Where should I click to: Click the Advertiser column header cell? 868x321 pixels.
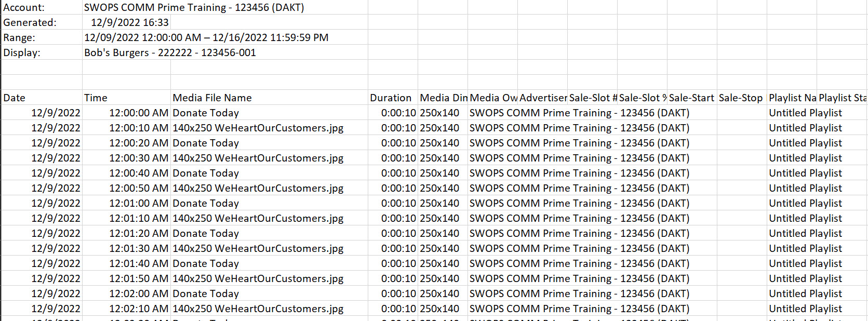click(543, 98)
